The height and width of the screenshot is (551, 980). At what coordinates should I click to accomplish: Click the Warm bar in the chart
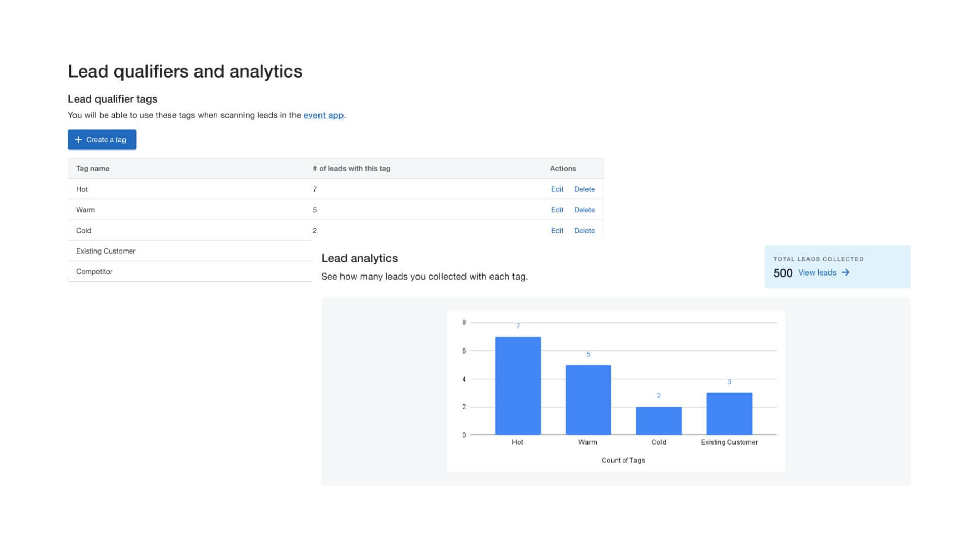point(588,400)
